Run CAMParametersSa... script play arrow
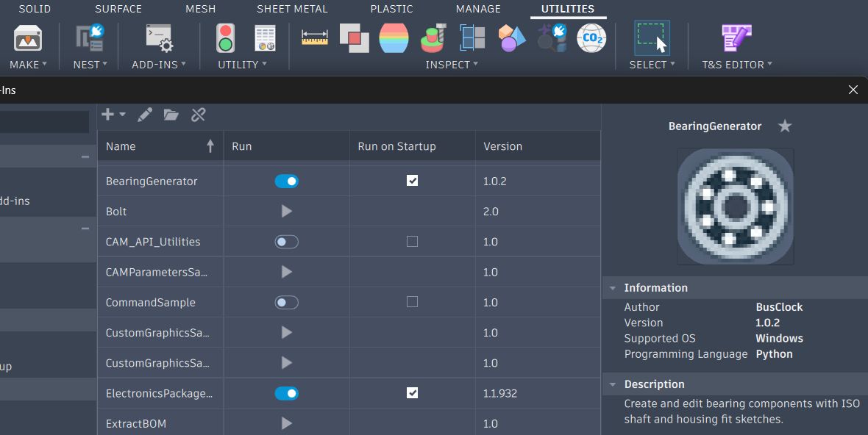Screen dimensions: 868x435 click(x=286, y=272)
